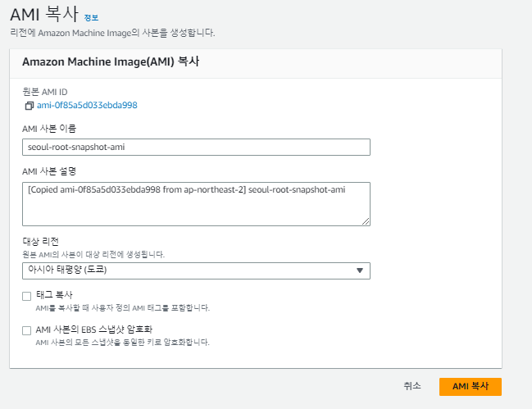Enable the 태그 복사 checkbox
The width and height of the screenshot is (532, 409).
(x=27, y=296)
